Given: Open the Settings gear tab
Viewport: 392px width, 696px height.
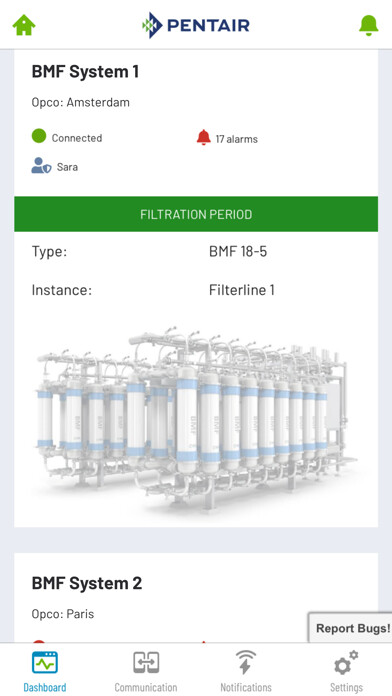Looking at the screenshot, I should click(x=346, y=670).
